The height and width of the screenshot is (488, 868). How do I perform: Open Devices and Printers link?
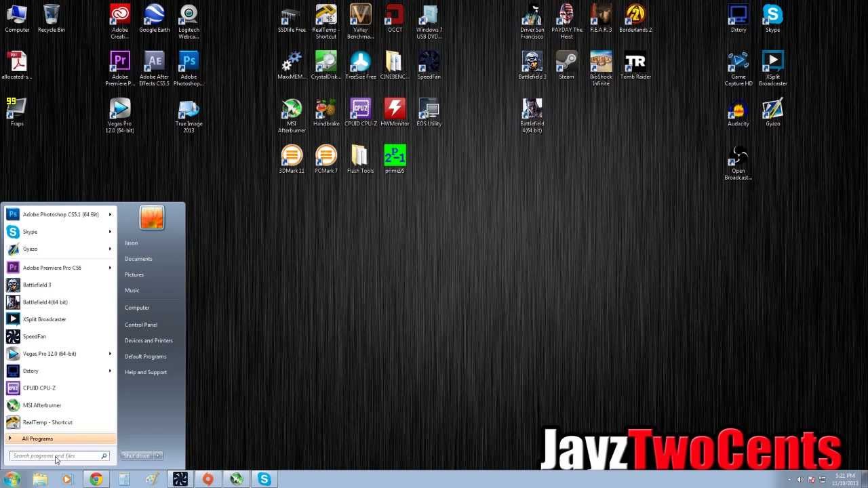(149, 340)
